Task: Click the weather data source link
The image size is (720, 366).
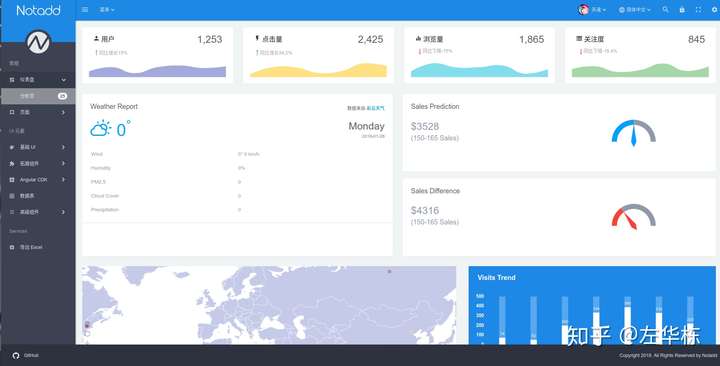Action: click(x=375, y=108)
